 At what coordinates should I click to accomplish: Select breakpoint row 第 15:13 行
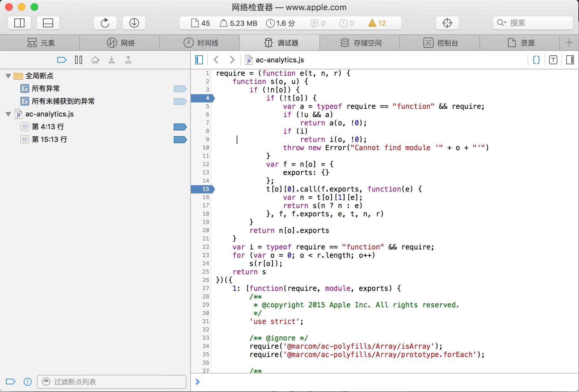(95, 139)
